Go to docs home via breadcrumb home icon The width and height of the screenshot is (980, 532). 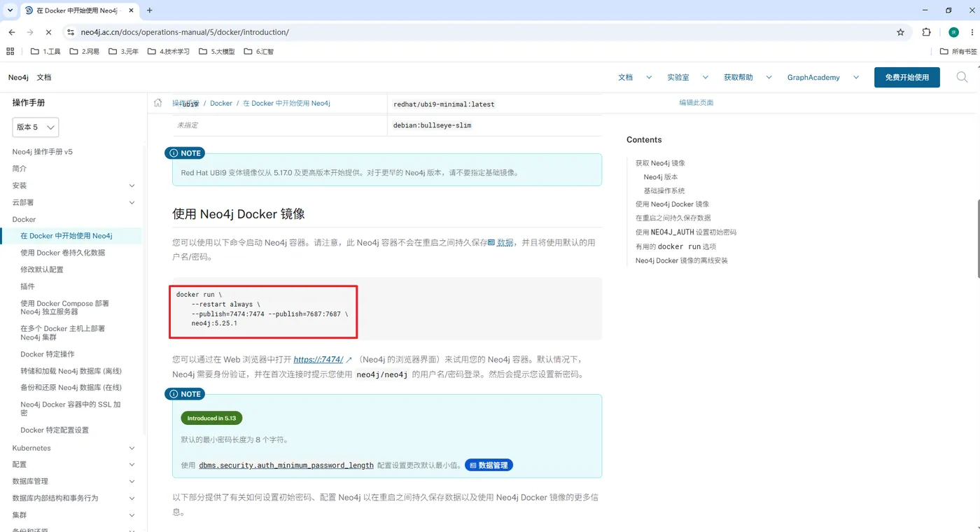pyautogui.click(x=158, y=103)
